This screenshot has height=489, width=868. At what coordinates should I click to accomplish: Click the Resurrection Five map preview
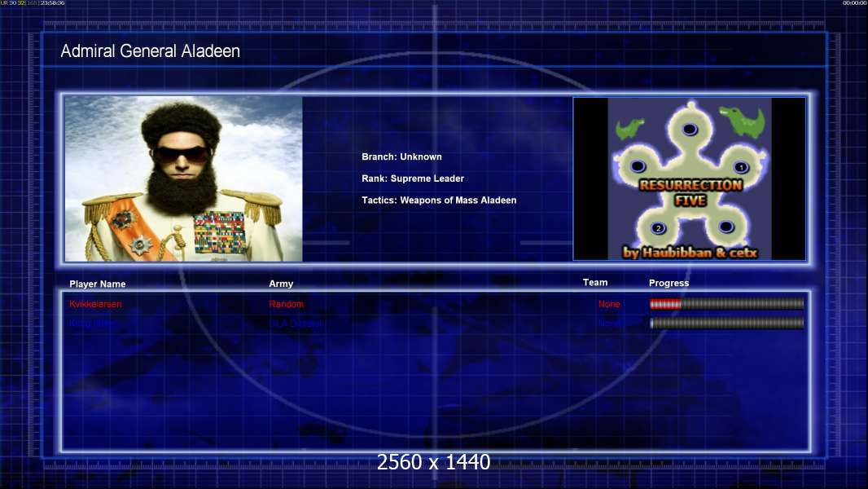pyautogui.click(x=689, y=178)
